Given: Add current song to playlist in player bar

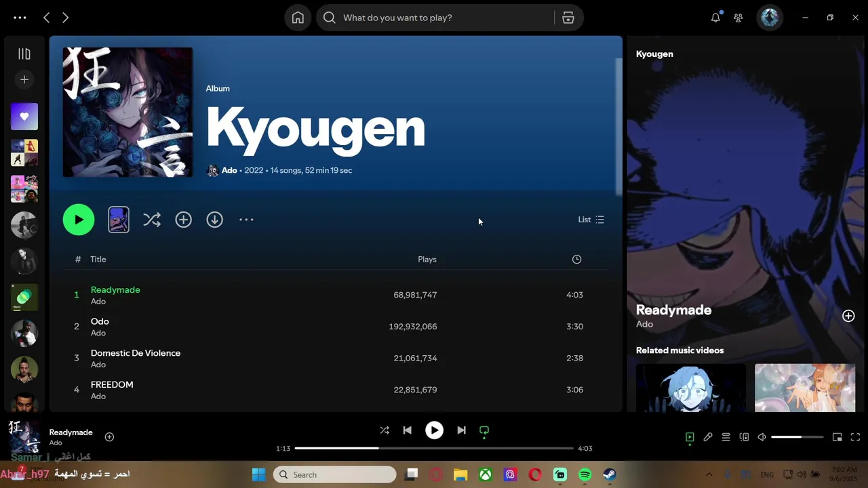Looking at the screenshot, I should [x=109, y=437].
